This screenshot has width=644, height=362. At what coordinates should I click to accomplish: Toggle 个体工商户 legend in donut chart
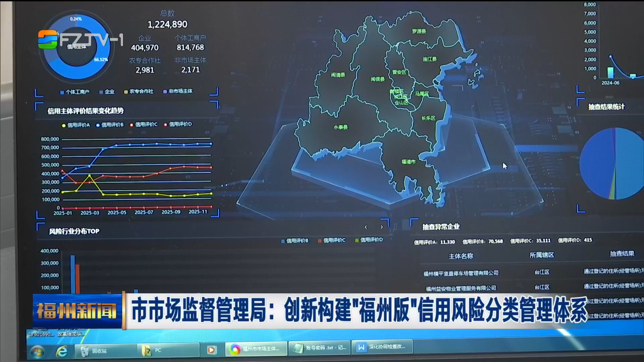(75, 92)
